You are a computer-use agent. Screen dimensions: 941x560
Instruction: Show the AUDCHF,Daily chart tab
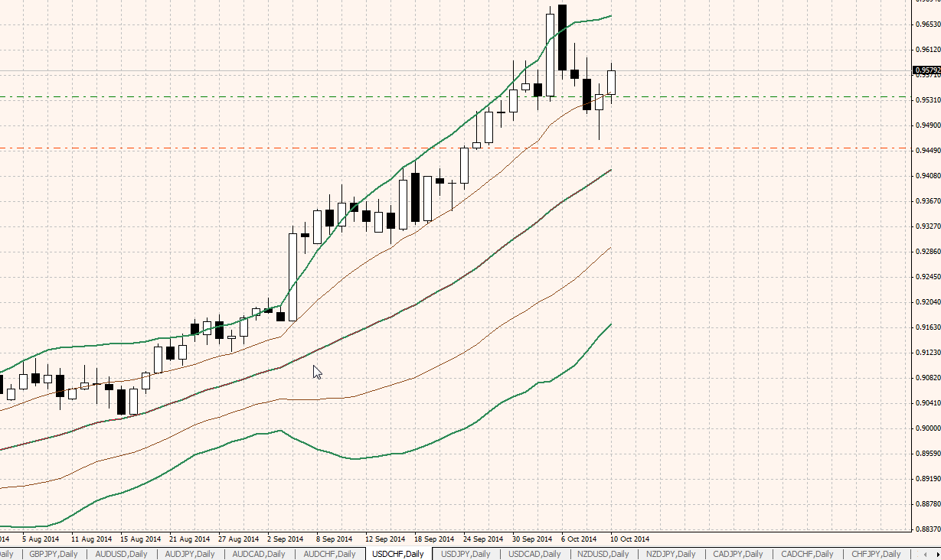point(329,554)
